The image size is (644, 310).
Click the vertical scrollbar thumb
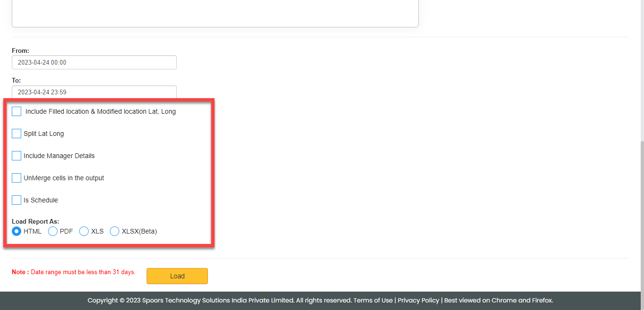point(641,212)
